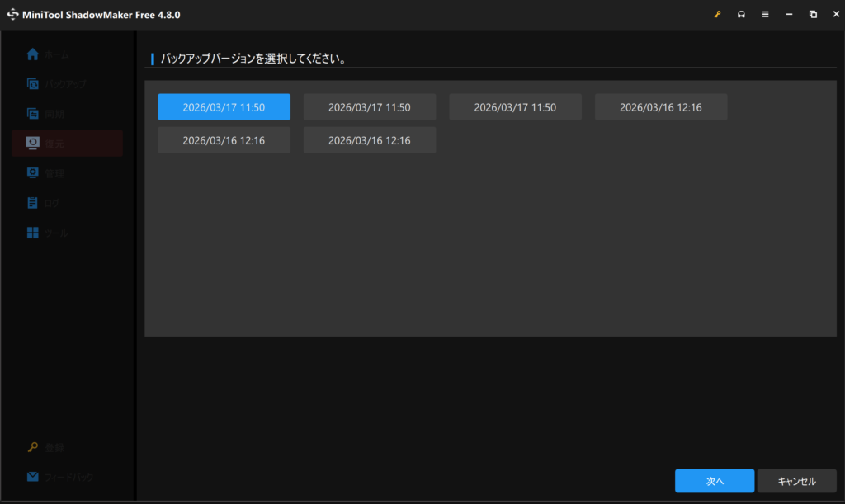
Task: Open the Feedback (フィードバック) envelope icon
Action: 33,477
